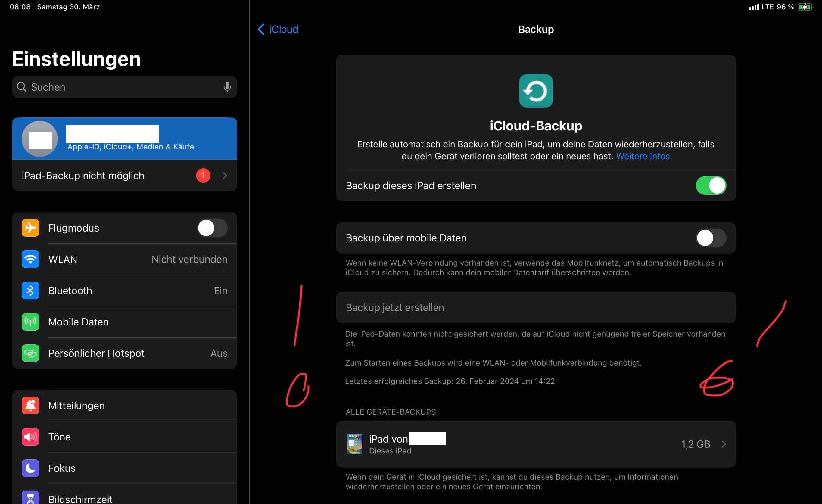Open Apple-ID, iCloud+, Medien & Käufe row
Screen dimensions: 822x504
[x=130, y=139]
